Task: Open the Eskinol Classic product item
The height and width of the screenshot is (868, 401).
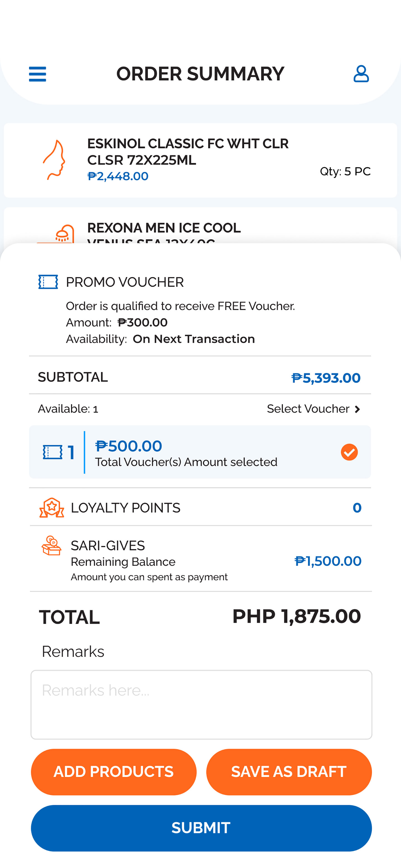Action: (188, 152)
